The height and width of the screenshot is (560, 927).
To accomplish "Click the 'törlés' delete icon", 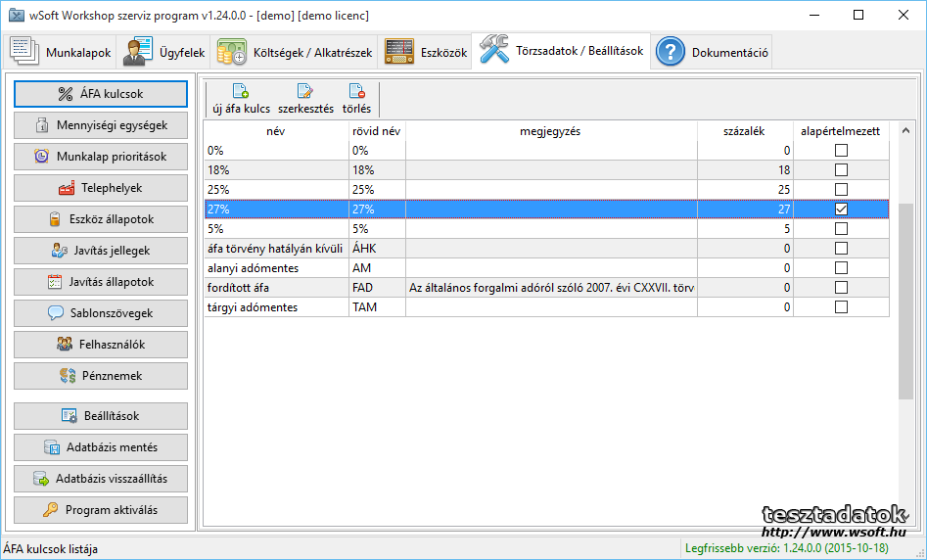I will (x=356, y=93).
